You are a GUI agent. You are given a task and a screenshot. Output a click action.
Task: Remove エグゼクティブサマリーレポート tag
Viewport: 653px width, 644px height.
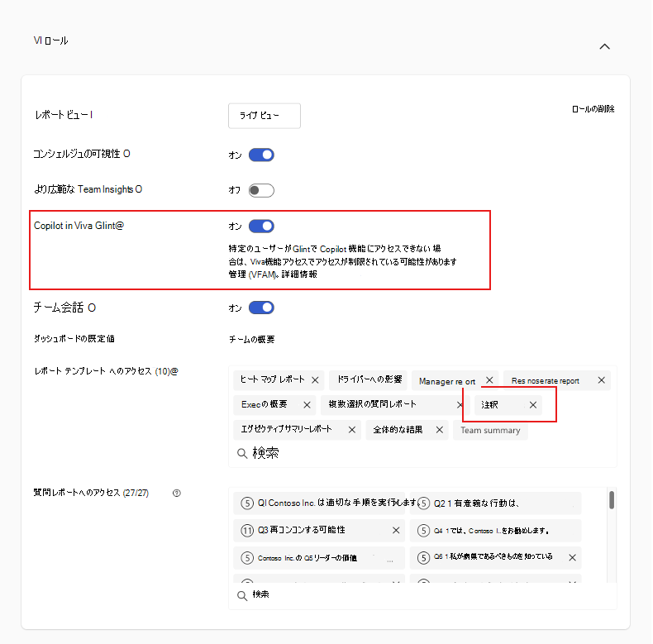pos(352,430)
